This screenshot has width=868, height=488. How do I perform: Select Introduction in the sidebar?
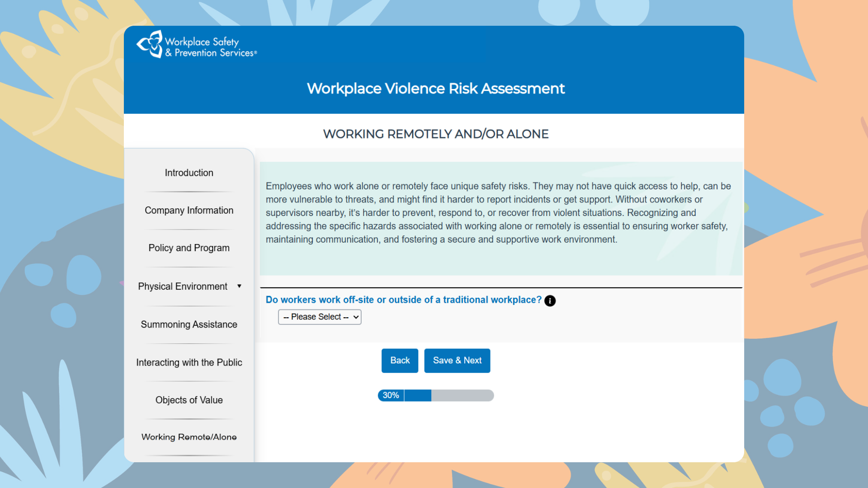(189, 173)
